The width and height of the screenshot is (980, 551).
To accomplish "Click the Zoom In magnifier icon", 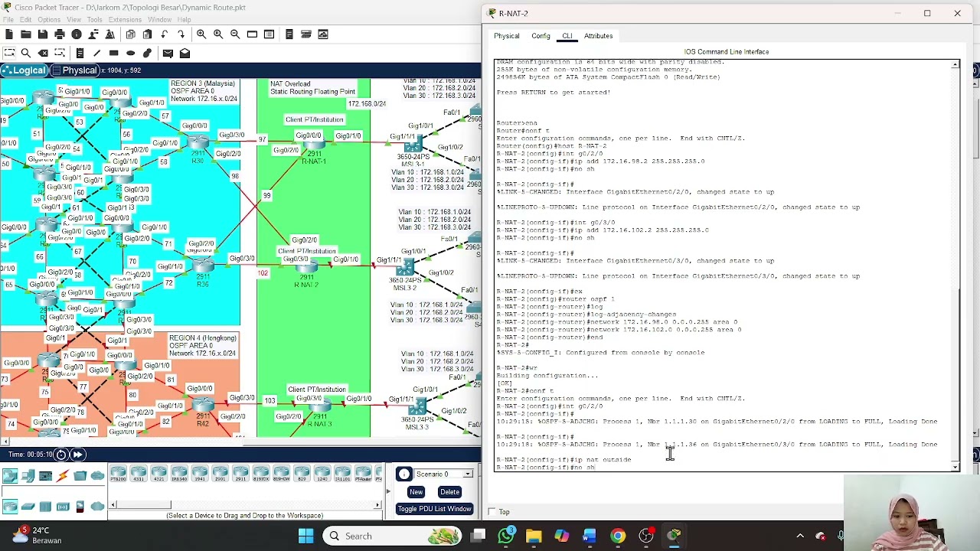I will point(201,34).
